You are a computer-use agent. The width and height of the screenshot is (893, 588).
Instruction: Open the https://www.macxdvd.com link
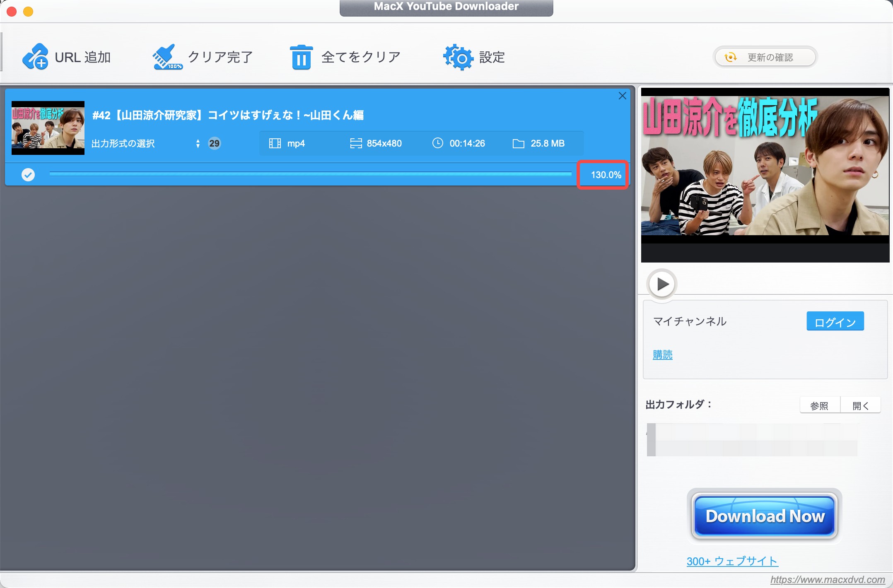pos(827,580)
